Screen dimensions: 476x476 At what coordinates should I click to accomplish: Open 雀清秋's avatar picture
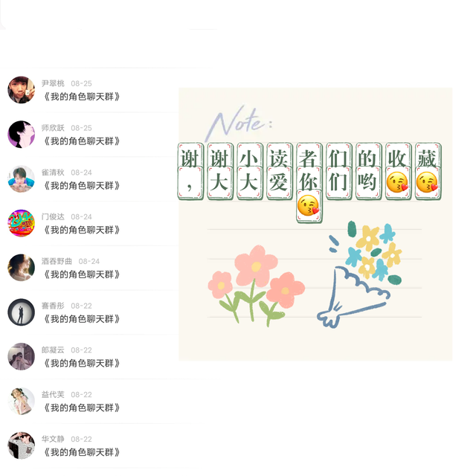pos(21,178)
